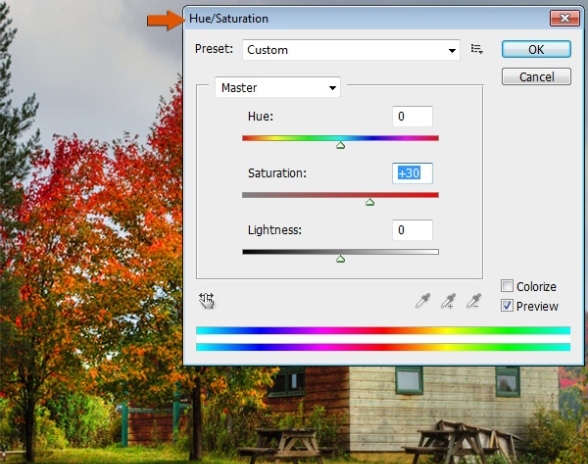Image resolution: width=588 pixels, height=464 pixels.
Task: Click the Saturation +30 input field
Action: click(412, 173)
